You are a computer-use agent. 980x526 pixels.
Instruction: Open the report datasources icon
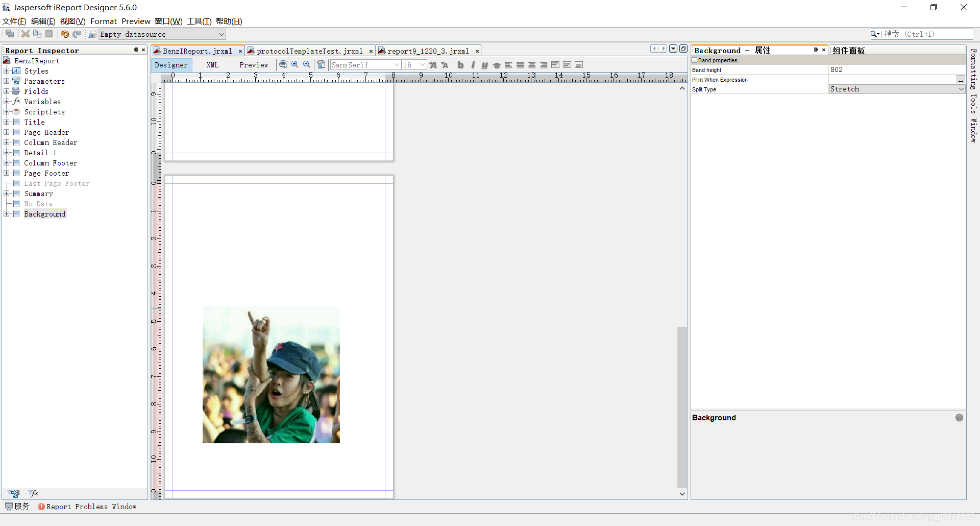pos(92,34)
